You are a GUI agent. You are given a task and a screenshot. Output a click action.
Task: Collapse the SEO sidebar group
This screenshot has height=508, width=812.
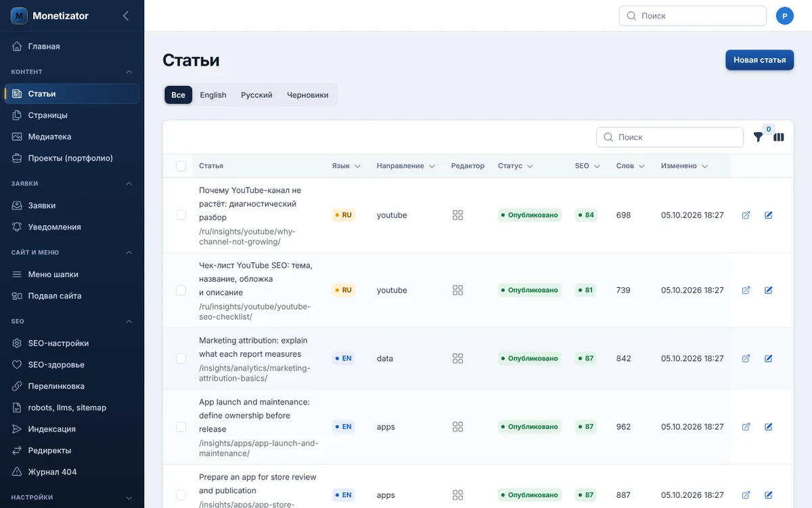click(x=129, y=322)
